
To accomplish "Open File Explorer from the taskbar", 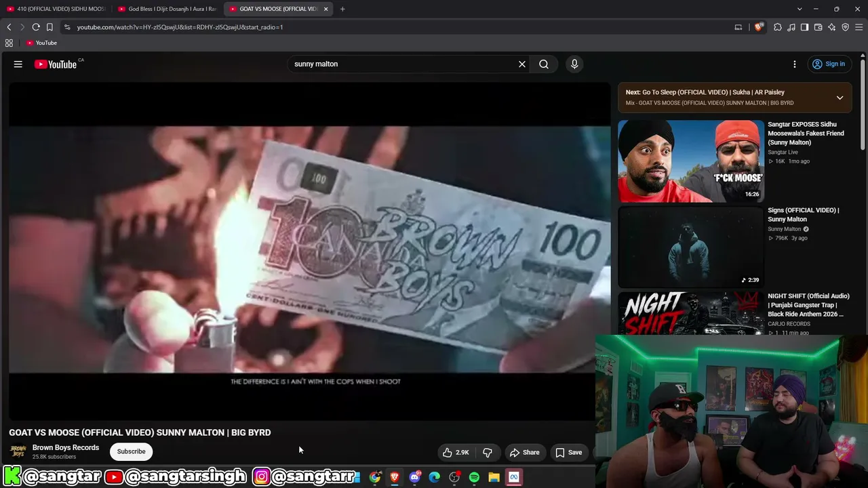I will tap(494, 477).
